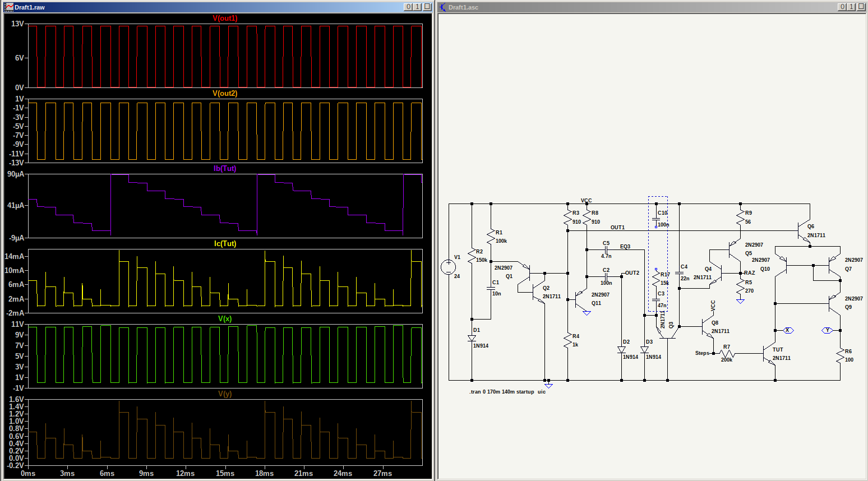This screenshot has height=481, width=868.
Task: Click the Draft1.raw waveform window icon
Action: (x=9, y=7)
